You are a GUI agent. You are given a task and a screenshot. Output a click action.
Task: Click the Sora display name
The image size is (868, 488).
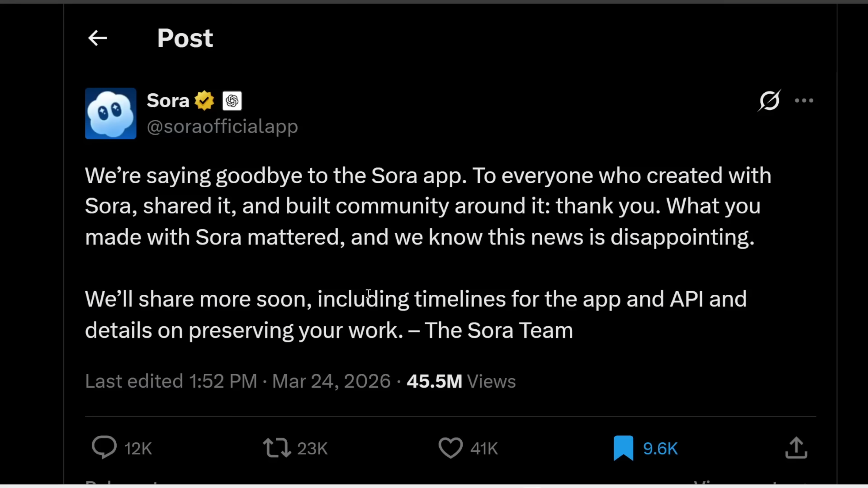pyautogui.click(x=168, y=101)
